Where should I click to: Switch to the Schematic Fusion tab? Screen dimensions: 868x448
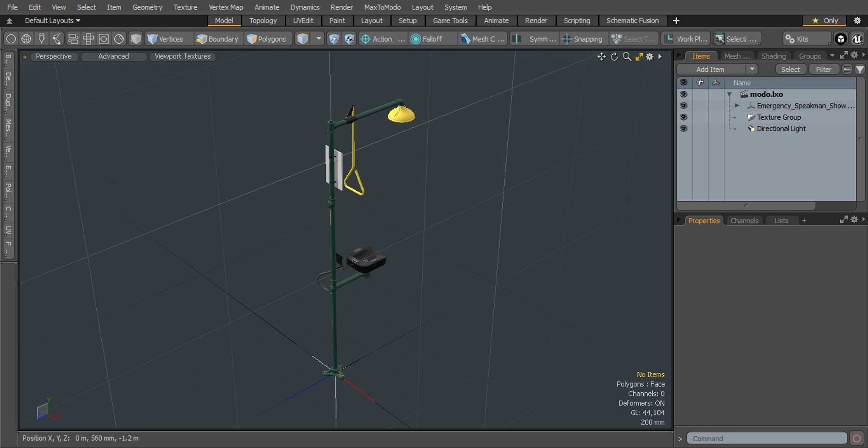(632, 20)
